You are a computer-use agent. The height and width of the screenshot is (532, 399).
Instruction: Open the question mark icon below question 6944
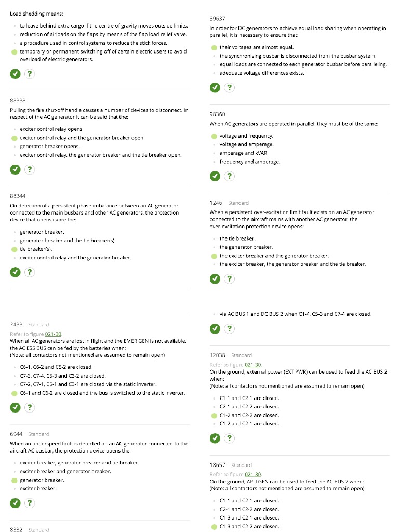pyautogui.click(x=30, y=503)
